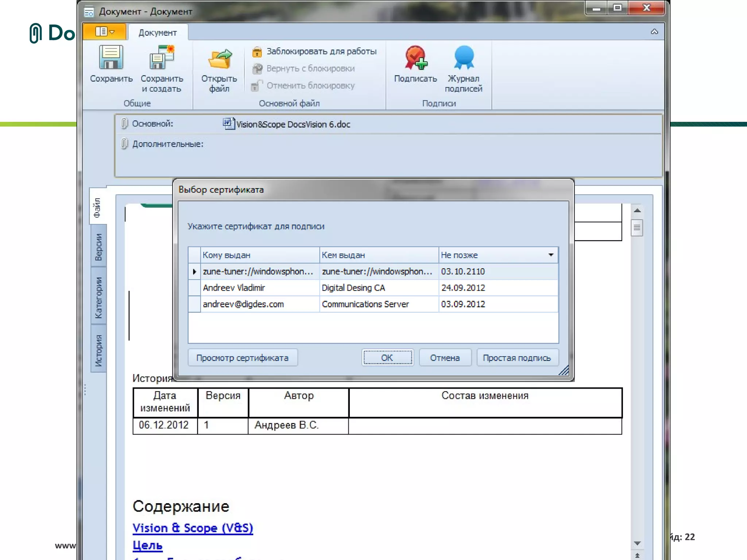This screenshot has width=747, height=560.
Task: Click Lock for work (Заблокировать для работы)
Action: click(314, 51)
